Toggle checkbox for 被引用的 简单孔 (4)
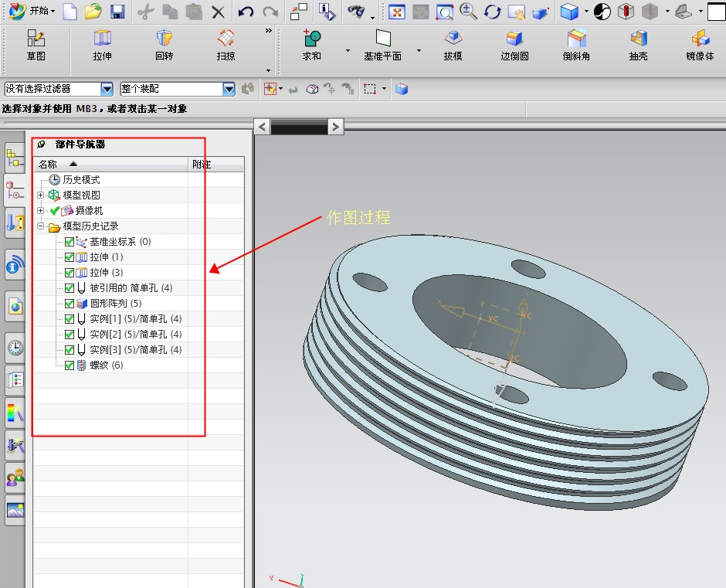726x588 pixels. click(70, 287)
